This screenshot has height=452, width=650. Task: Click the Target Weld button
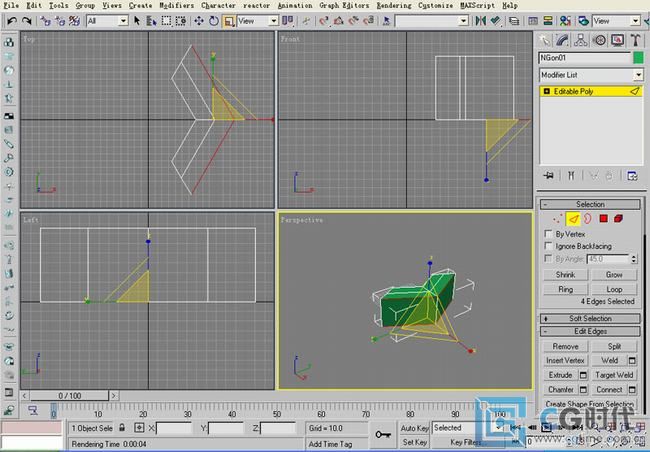614,375
